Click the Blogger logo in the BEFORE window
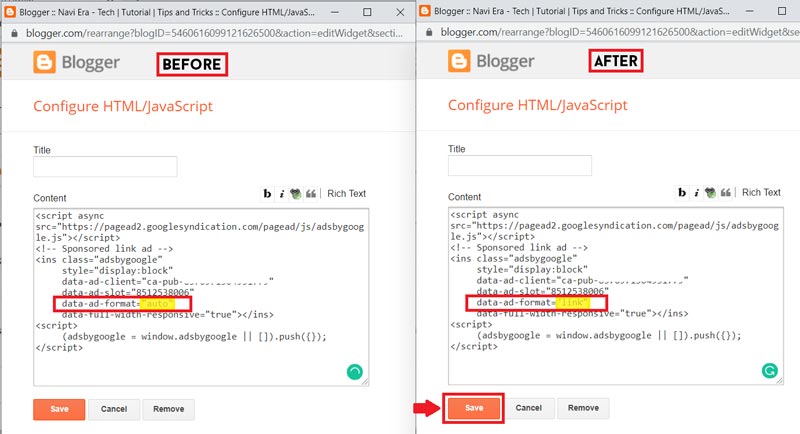The image size is (800, 434). tap(77, 62)
